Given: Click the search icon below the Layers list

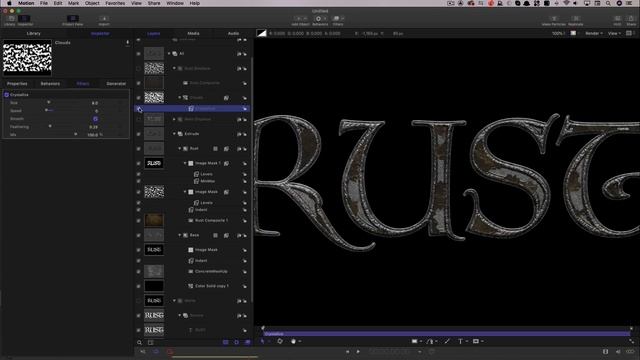Looking at the screenshot, I should 140,342.
